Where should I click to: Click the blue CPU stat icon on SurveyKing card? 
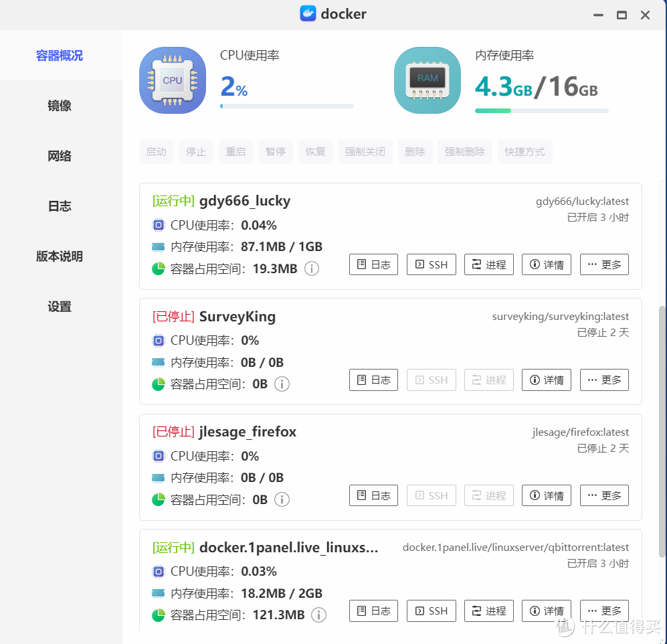click(158, 340)
